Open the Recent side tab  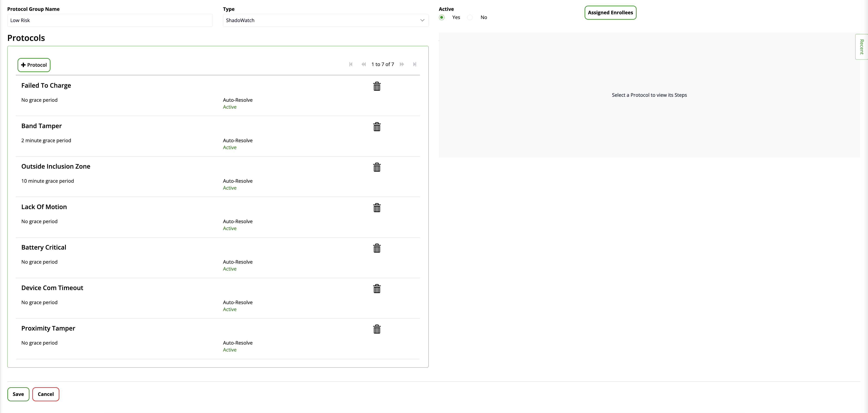861,47
